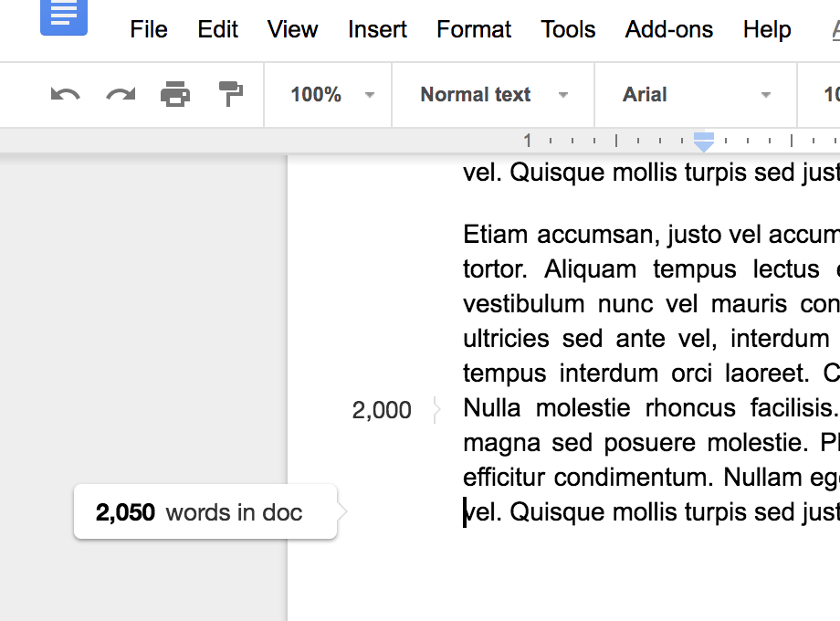840x621 pixels.
Task: Open the Tools menu
Action: [x=568, y=29]
